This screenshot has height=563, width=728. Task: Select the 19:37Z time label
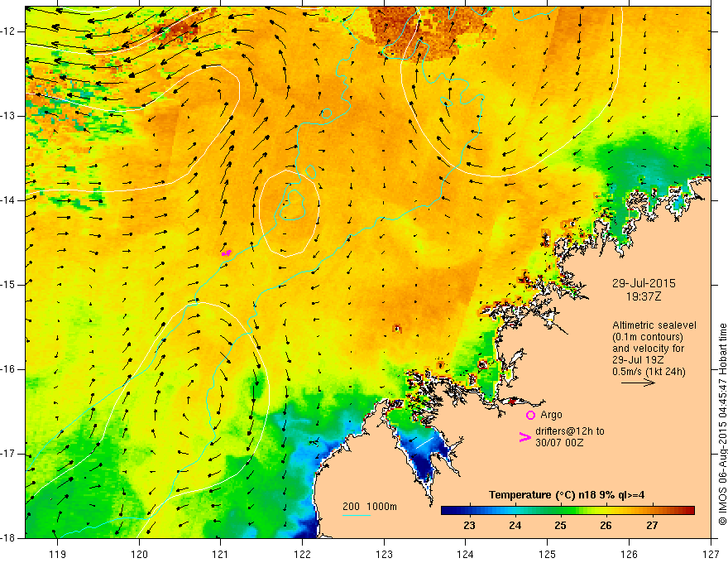(643, 296)
